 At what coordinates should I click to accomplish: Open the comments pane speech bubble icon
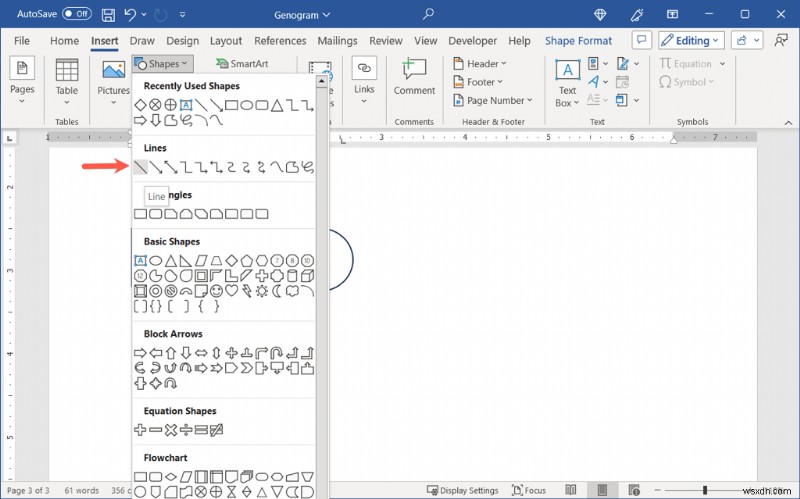(x=641, y=40)
